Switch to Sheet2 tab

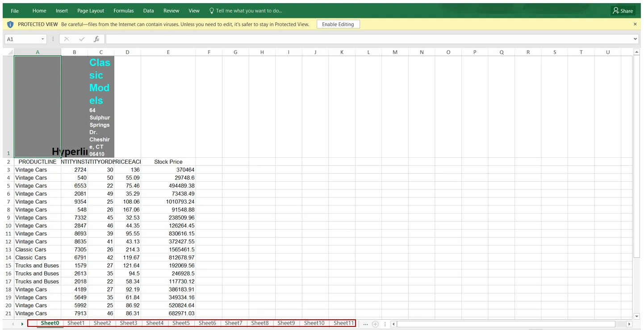102,323
